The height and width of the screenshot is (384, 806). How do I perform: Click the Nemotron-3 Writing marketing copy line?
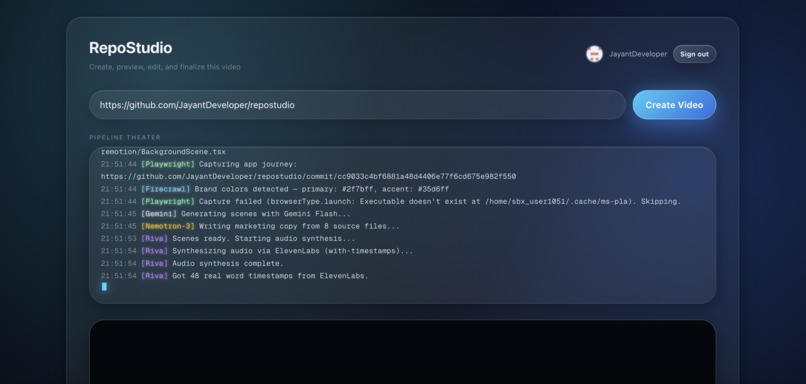(250, 226)
